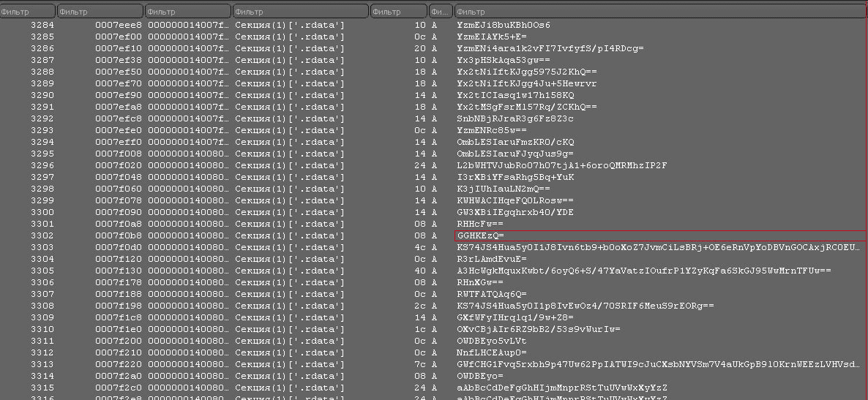Image resolution: width=868 pixels, height=400 pixels.
Task: Select the string SnbNBjRJraR3g6Fz8Z3c
Action: click(515, 118)
